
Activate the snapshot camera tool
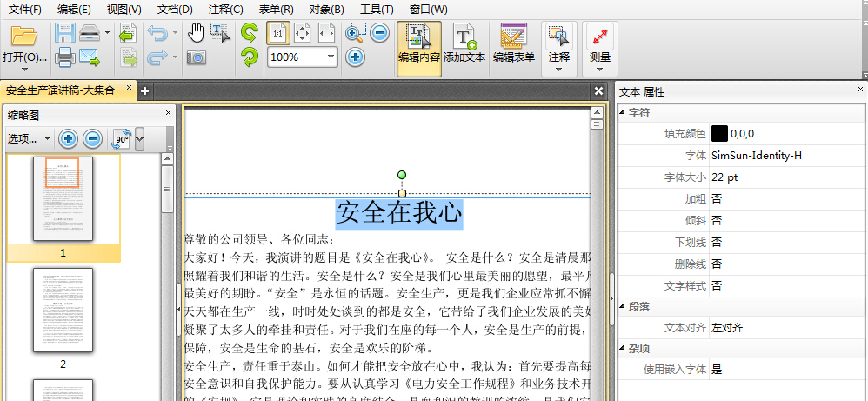pos(196,57)
